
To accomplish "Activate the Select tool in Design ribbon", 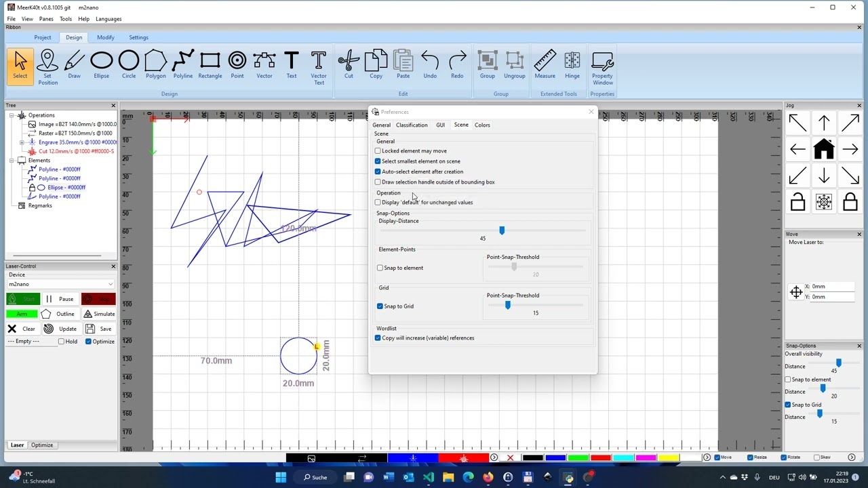I will click(x=20, y=66).
